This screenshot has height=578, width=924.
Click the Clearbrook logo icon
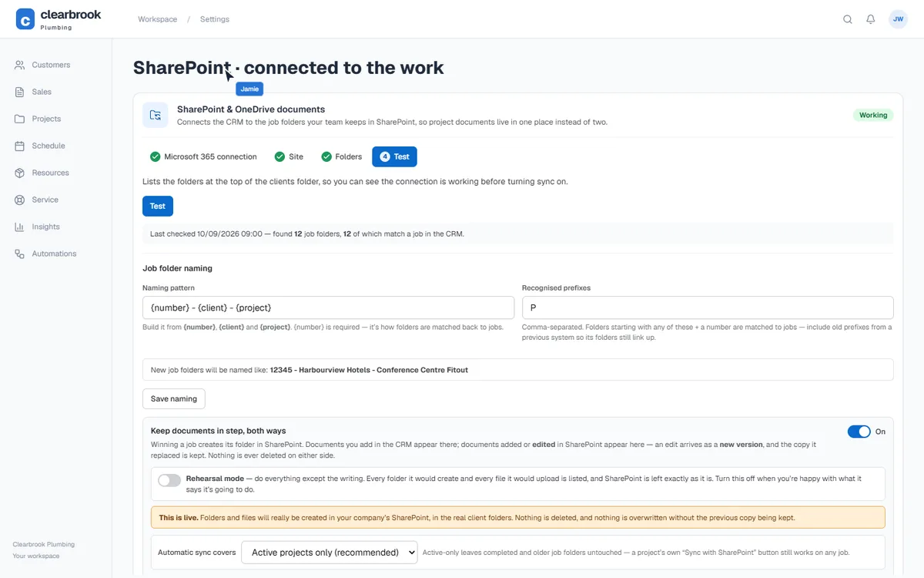[x=25, y=19]
